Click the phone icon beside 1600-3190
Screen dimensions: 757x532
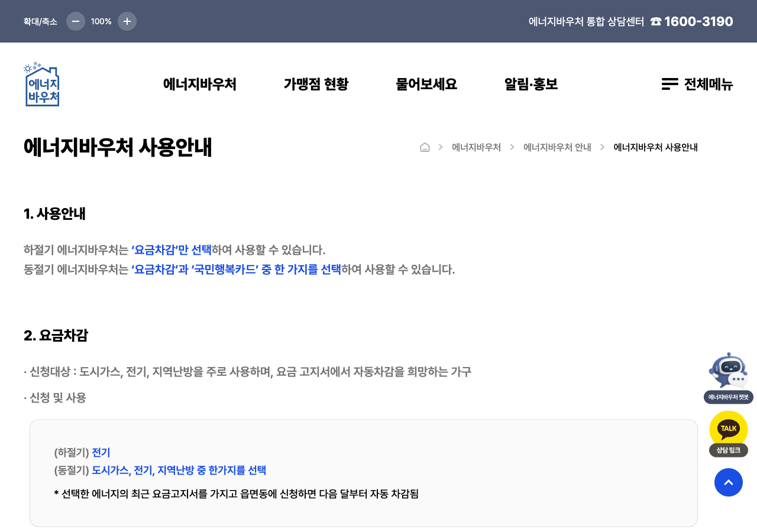click(655, 21)
